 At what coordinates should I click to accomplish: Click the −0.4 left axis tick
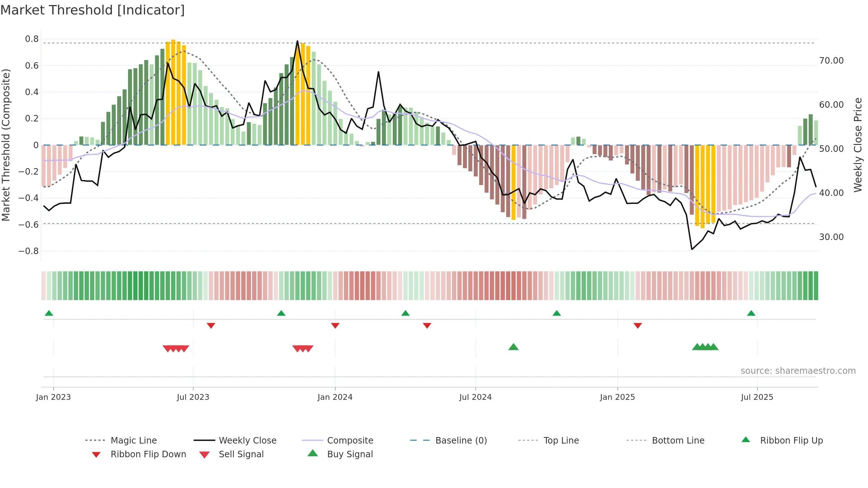click(29, 198)
